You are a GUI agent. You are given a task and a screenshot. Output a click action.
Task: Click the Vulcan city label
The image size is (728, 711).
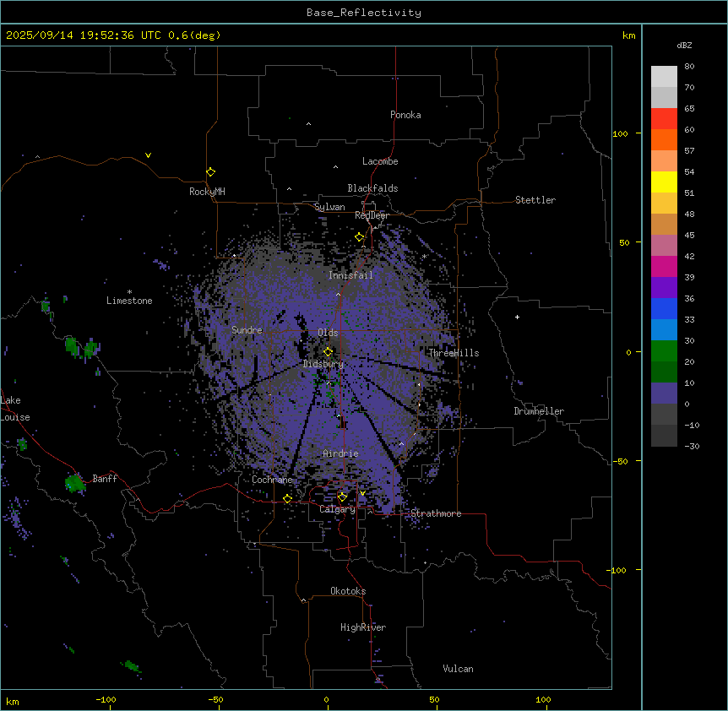tap(458, 669)
